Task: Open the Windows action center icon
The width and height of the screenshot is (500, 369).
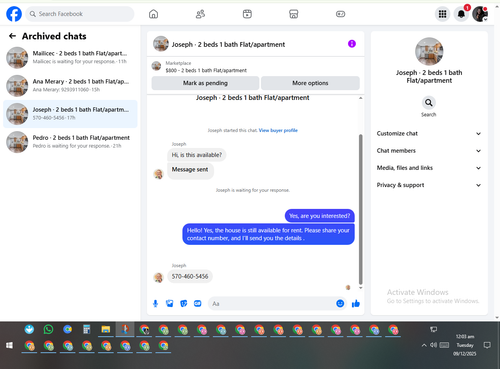Action: pos(487,345)
